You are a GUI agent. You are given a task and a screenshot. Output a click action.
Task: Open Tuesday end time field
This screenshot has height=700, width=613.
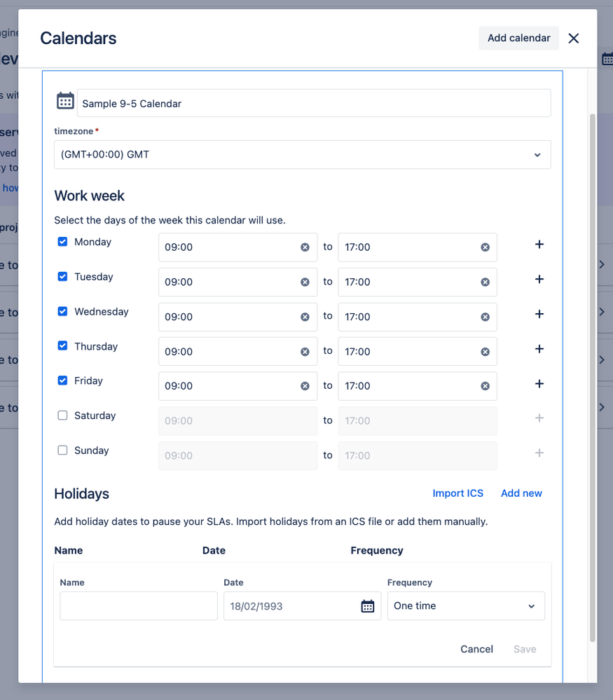(x=418, y=282)
